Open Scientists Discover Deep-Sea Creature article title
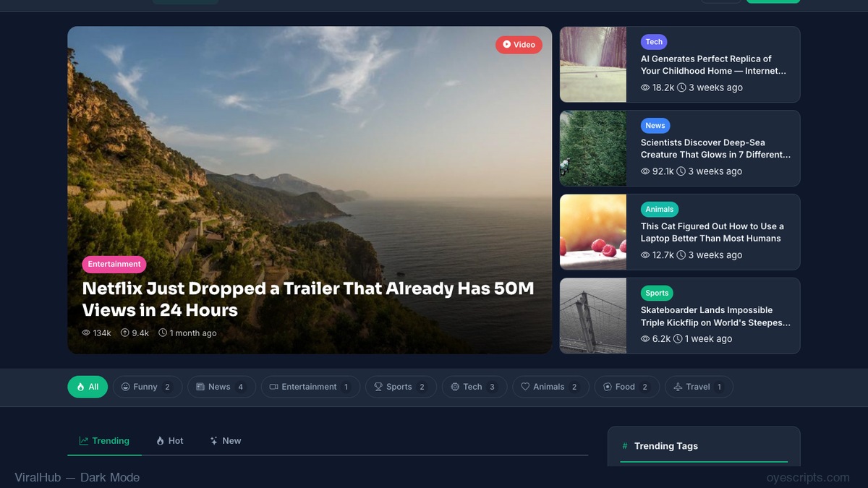Viewport: 868px width, 488px height. [716, 149]
